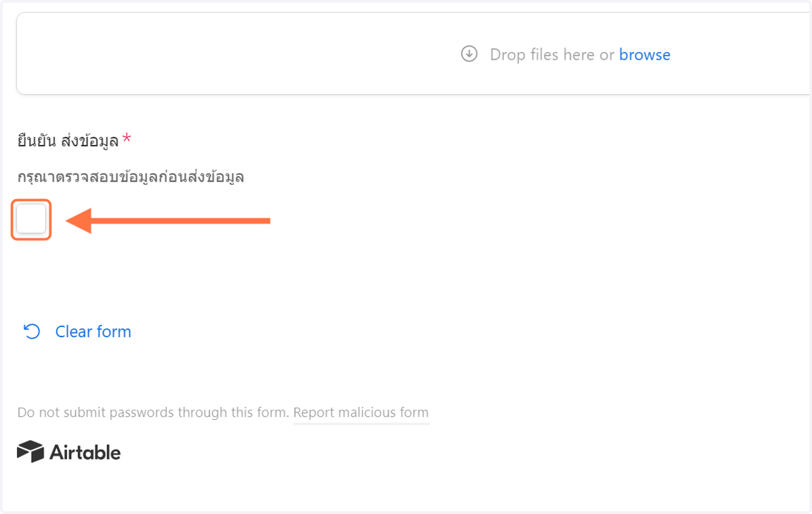The image size is (812, 514).
Task: Click the orange highlight border around checkbox
Action: 31,200
